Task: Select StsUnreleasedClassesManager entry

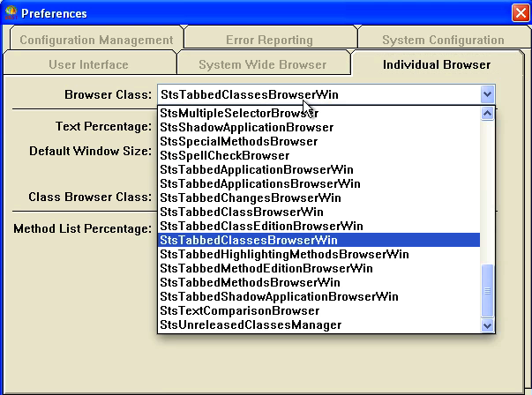Action: [x=319, y=324]
